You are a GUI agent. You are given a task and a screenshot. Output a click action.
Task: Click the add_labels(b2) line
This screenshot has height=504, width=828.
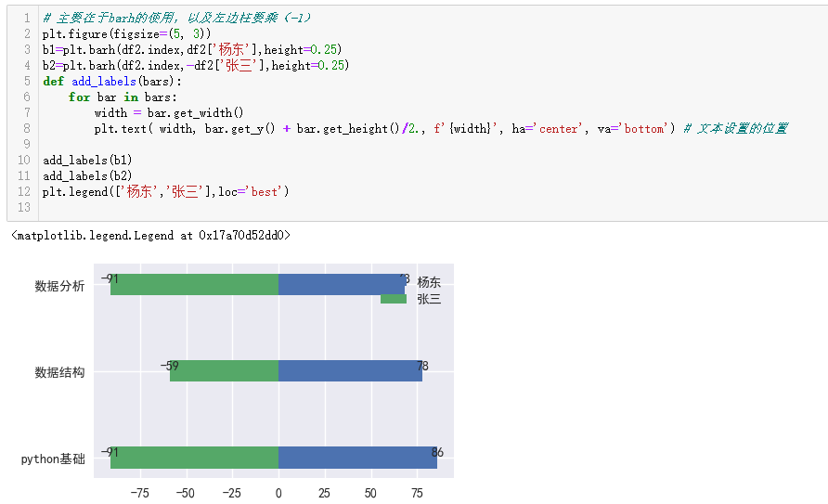click(x=87, y=176)
